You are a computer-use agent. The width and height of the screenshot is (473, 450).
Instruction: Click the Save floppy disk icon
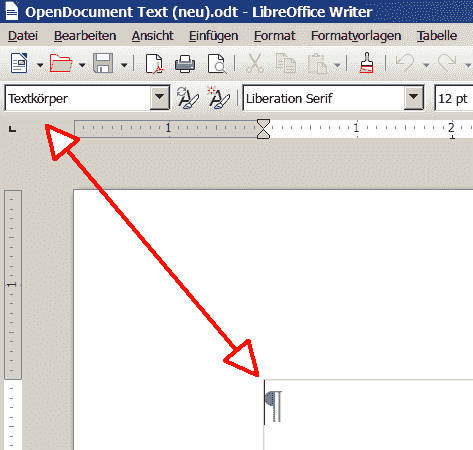[103, 63]
